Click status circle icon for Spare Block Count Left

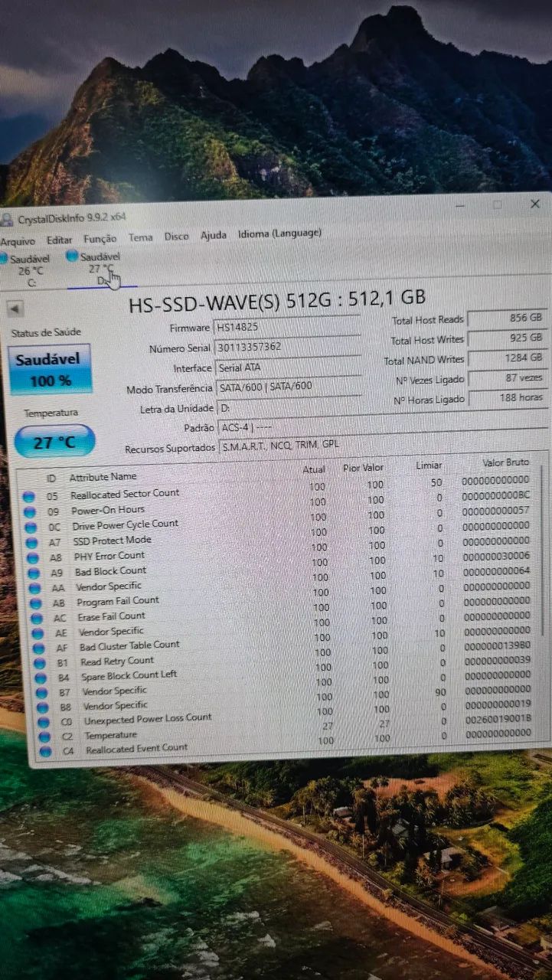[x=41, y=678]
